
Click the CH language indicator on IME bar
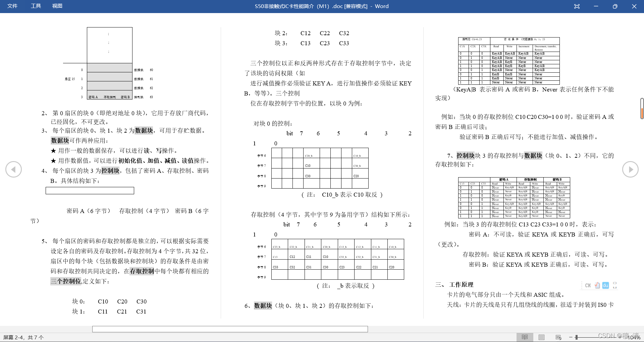(x=588, y=285)
